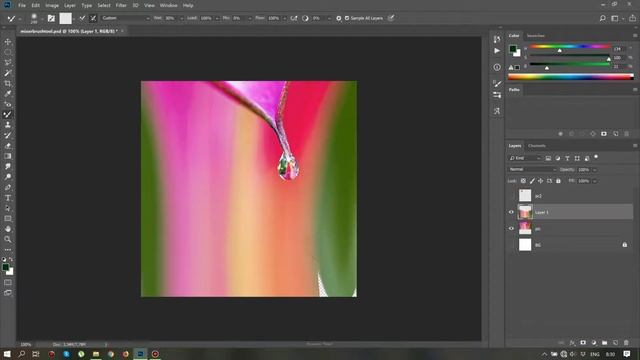Toggle Lock transparent pixels
Screen dimensions: 640x360
(523, 181)
